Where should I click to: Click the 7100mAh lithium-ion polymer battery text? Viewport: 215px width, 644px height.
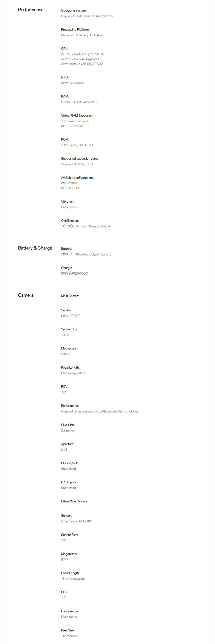point(86,254)
